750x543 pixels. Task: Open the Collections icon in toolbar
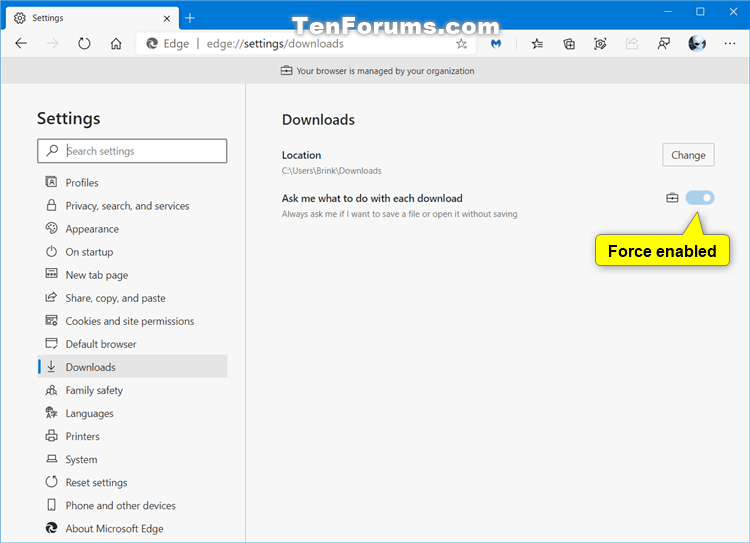(569, 44)
